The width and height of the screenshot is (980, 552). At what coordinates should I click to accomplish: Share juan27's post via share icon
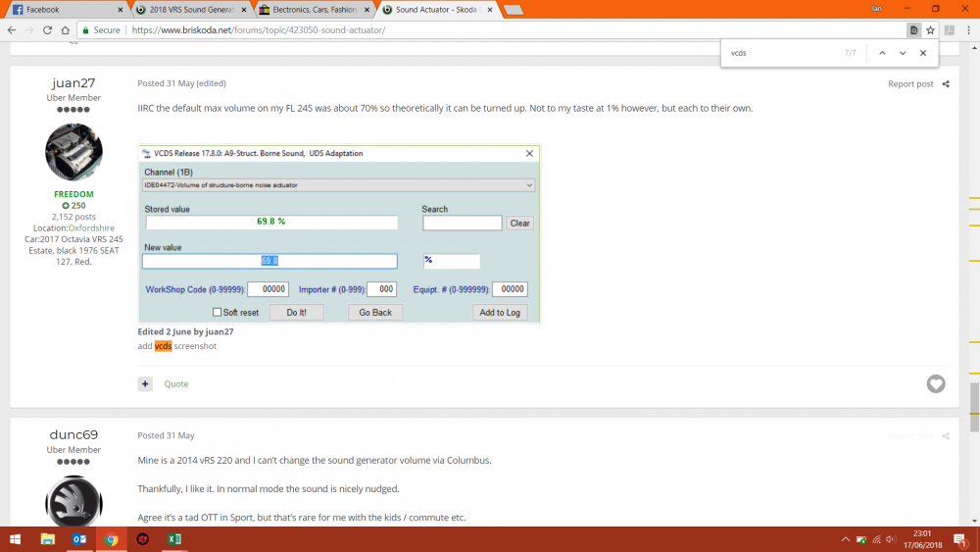(946, 83)
